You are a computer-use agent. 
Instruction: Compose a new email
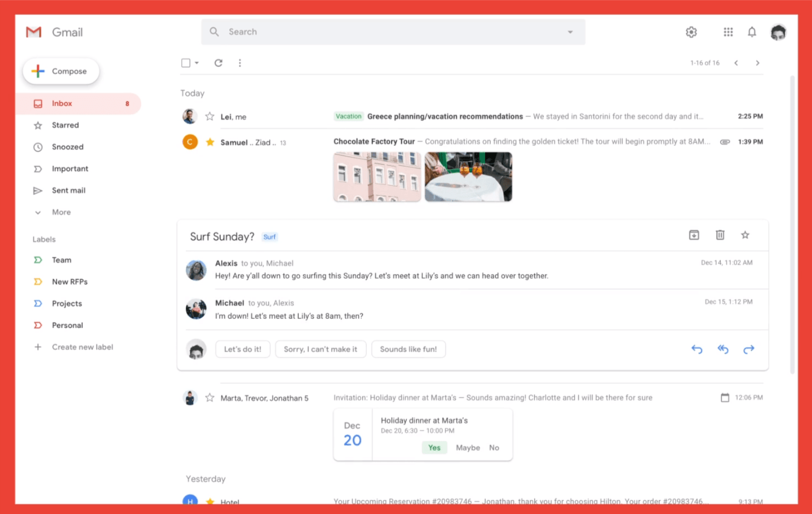click(x=61, y=71)
